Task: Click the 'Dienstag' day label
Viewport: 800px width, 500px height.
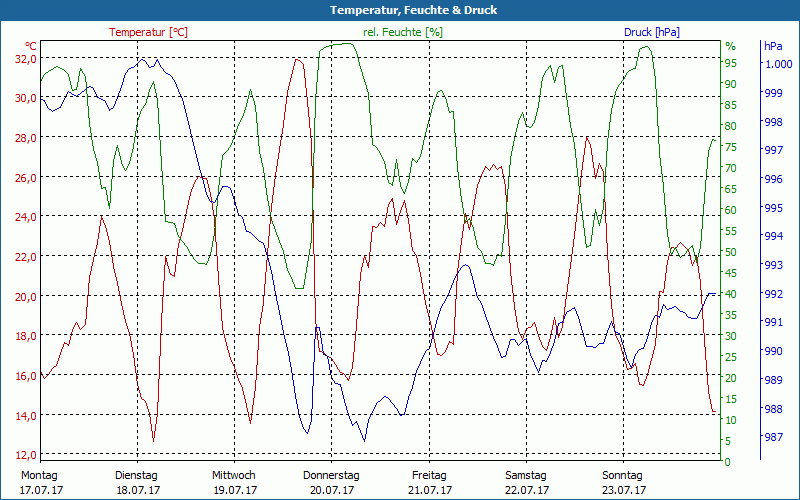Action: tap(136, 475)
